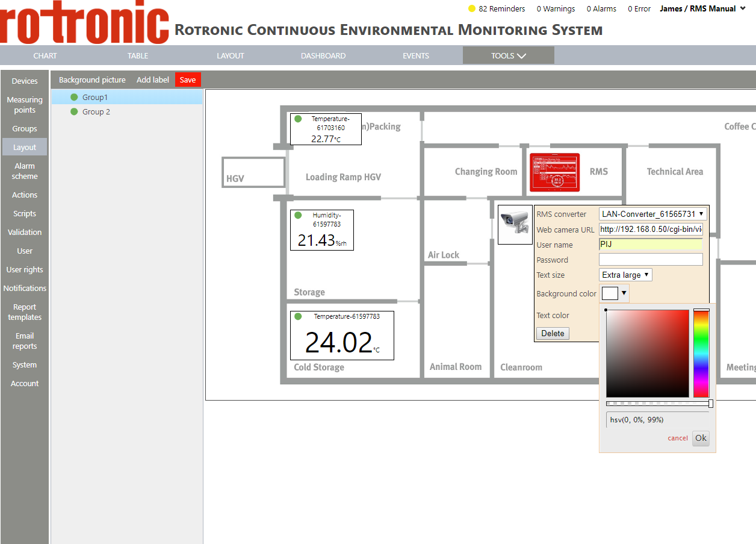Click the cancel link in color picker

pyautogui.click(x=678, y=438)
